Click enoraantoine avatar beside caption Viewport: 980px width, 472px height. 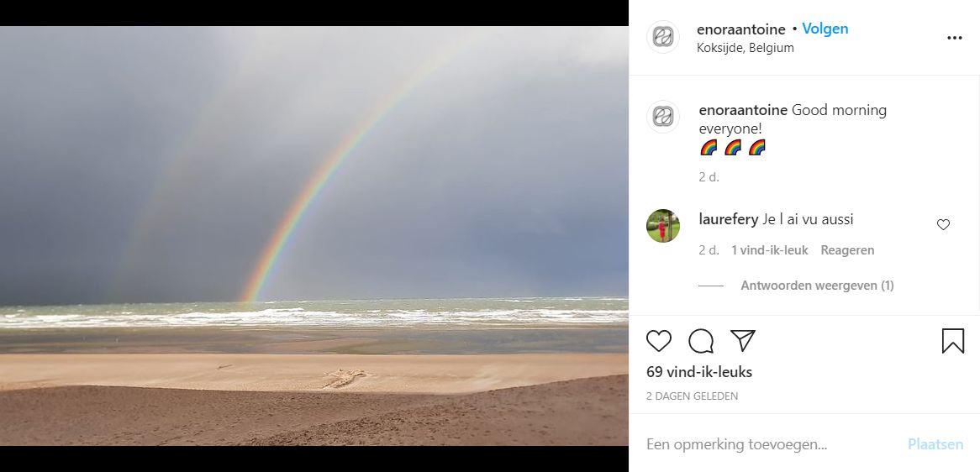click(662, 116)
